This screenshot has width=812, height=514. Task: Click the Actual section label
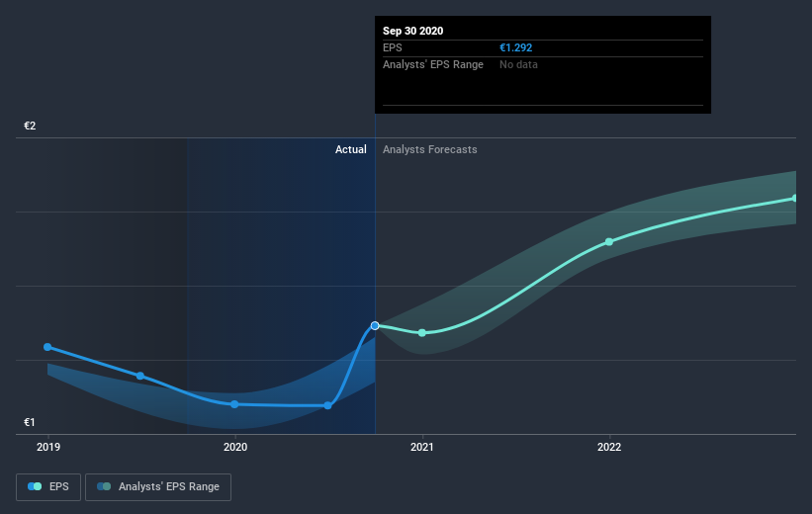[x=350, y=149]
